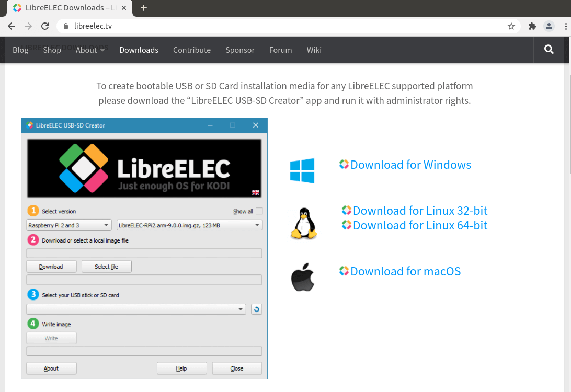Bookmark this page with the star icon

pos(511,26)
